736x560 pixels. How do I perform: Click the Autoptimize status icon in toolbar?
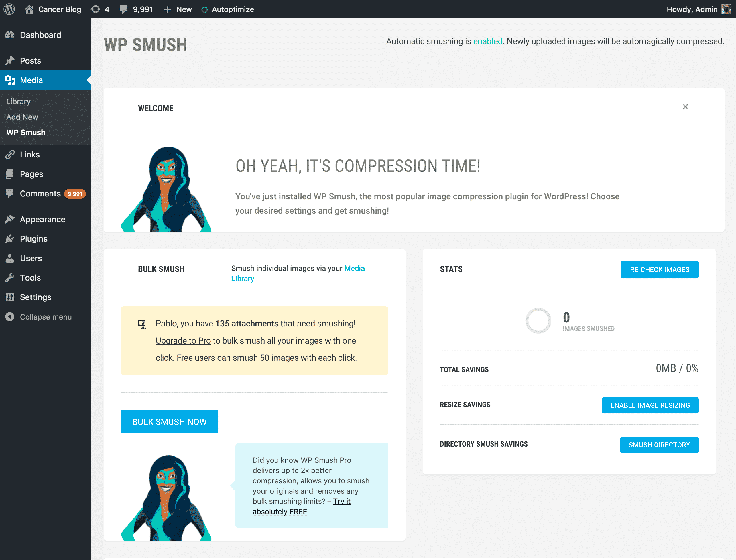[205, 9]
